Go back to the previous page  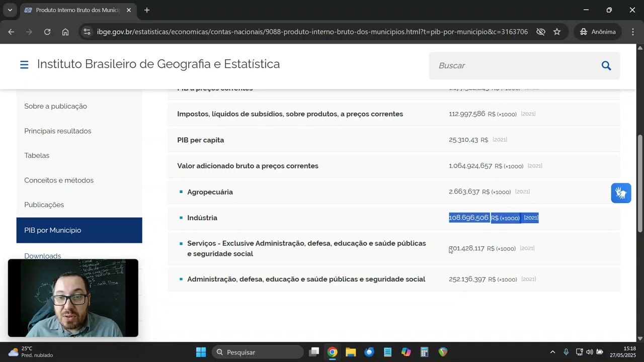coord(11,32)
